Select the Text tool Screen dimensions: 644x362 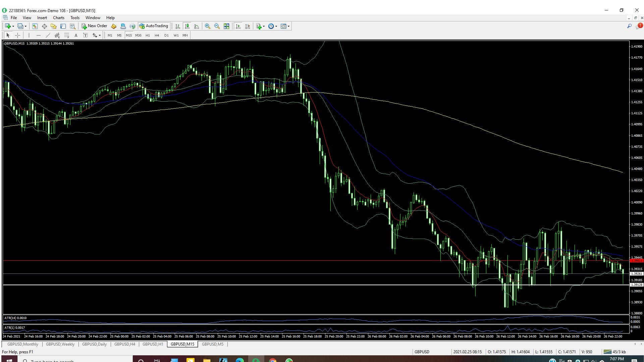(x=76, y=35)
